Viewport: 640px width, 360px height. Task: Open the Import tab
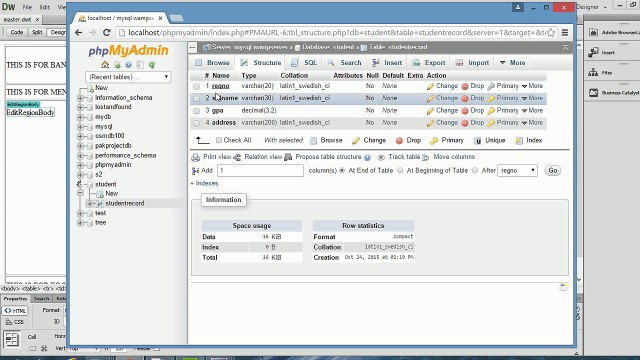click(472, 63)
